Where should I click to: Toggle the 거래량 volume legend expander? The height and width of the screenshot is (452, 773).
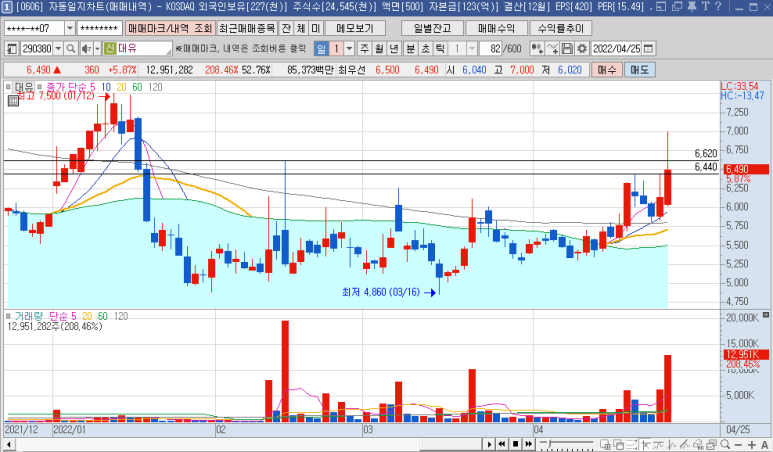point(8,315)
